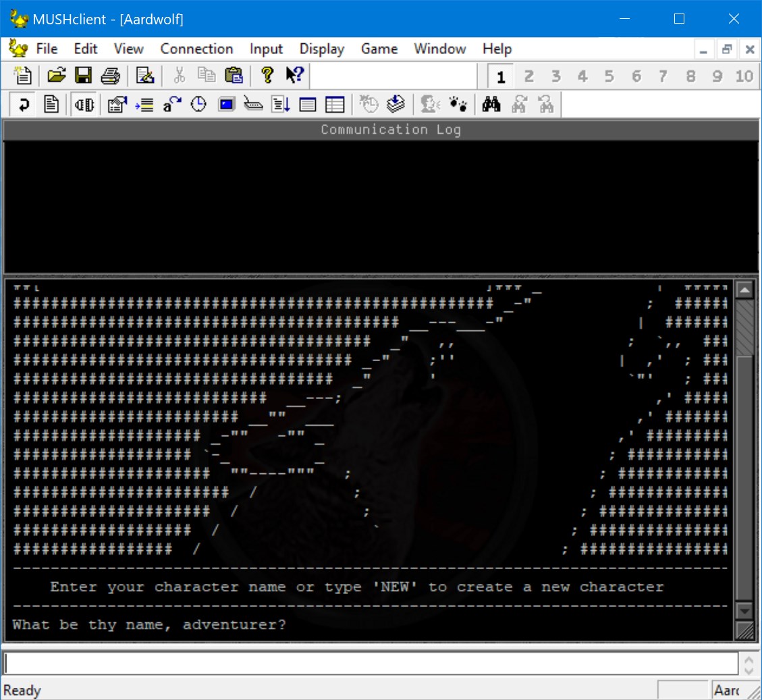Print the session output
The image size is (762, 700).
(x=111, y=75)
